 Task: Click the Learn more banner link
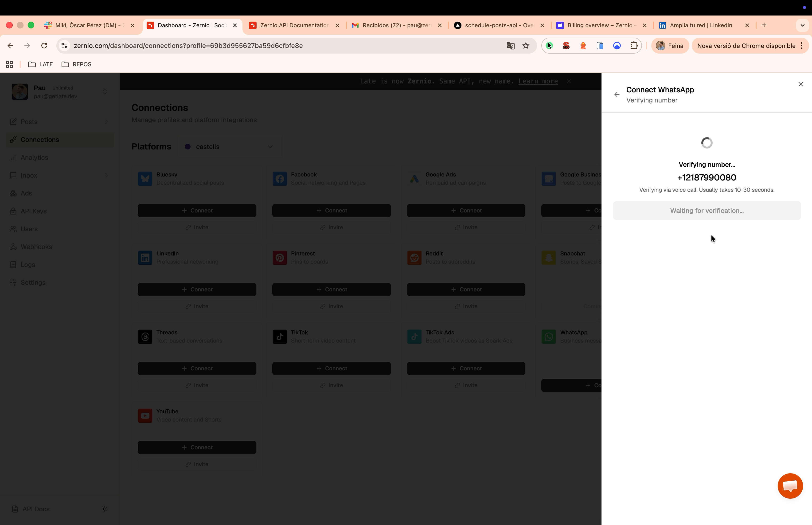(x=538, y=81)
